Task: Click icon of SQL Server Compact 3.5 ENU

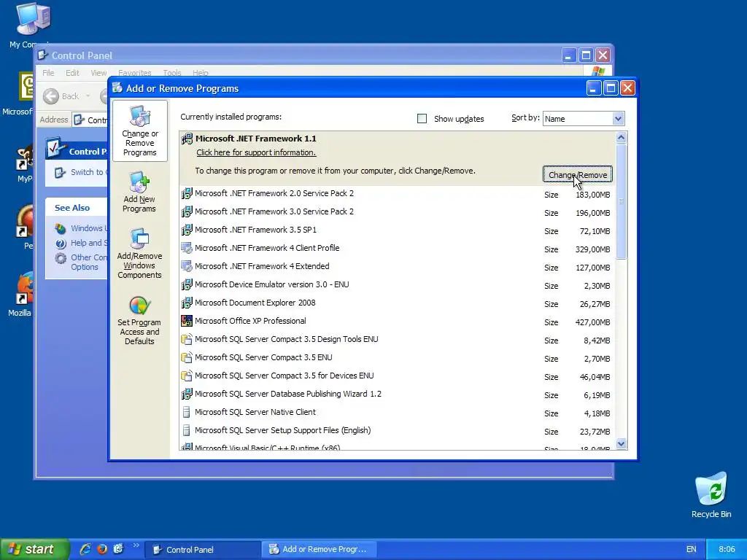Action: pos(187,357)
